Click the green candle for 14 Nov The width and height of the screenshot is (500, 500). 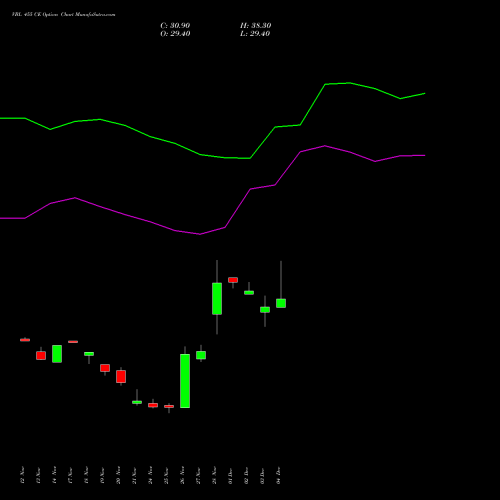(57, 354)
